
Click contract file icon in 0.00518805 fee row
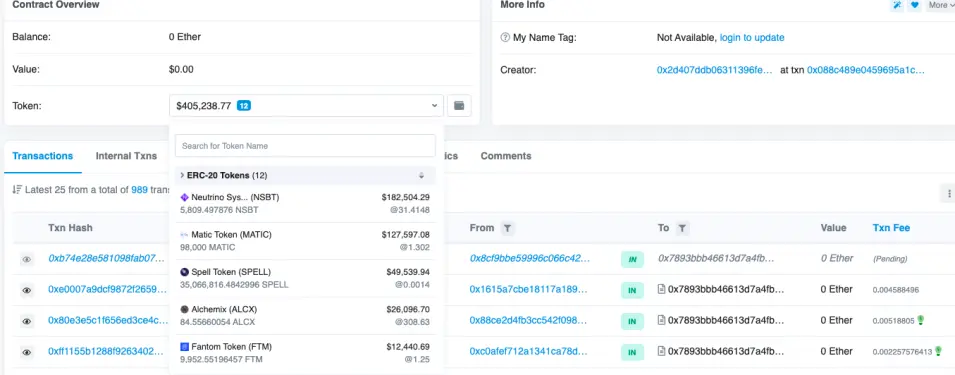(661, 320)
